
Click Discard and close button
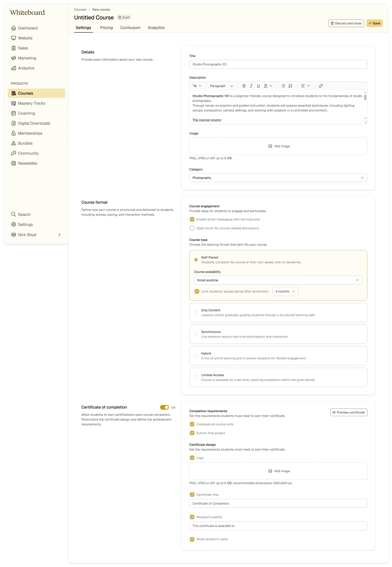pos(346,23)
